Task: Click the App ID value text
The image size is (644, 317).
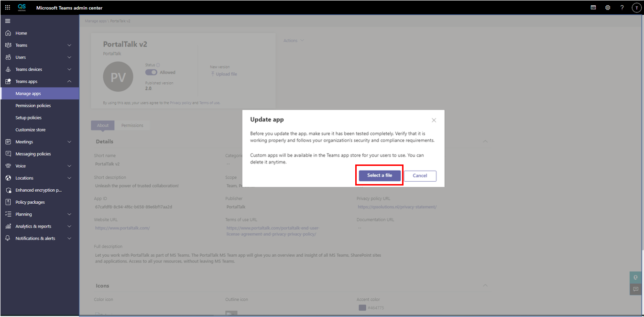Action: pos(133,207)
